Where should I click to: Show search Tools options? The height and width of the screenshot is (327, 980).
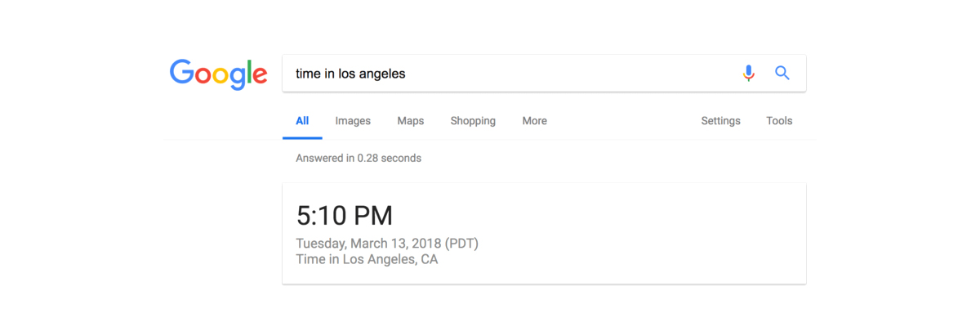click(779, 121)
